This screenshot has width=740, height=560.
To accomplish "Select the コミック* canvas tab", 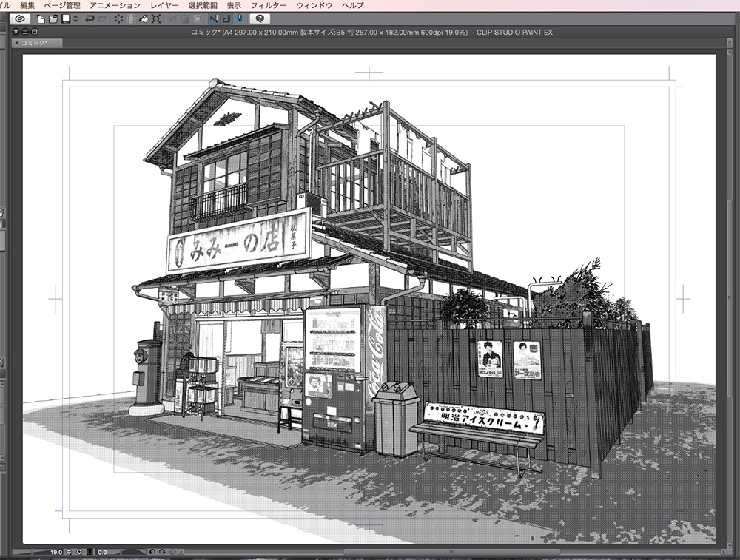I will (37, 43).
